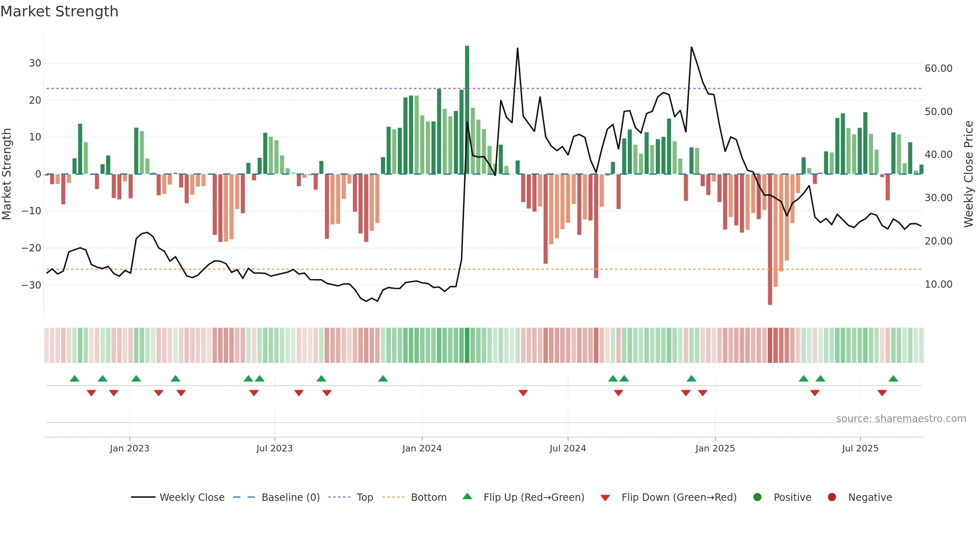Click the 60.00 price axis tick
Viewport: 980px width, 551px height.
point(938,68)
